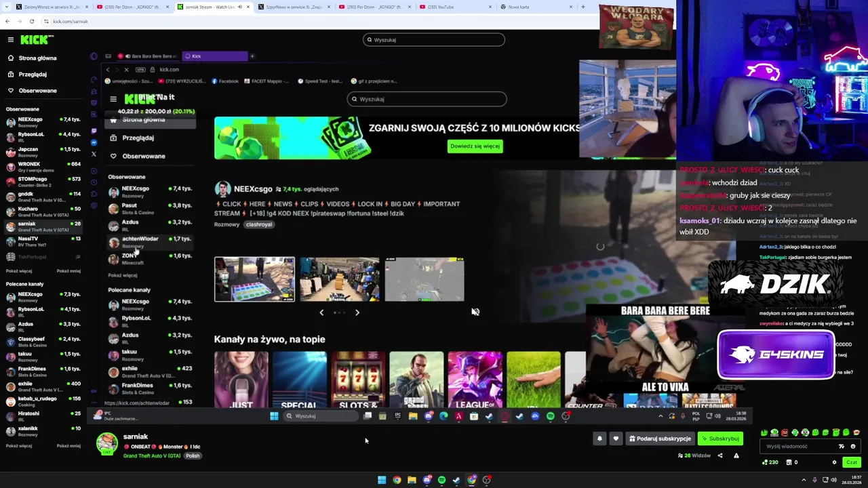Screen dimensions: 868x488
Task: Open File Explorer from the taskbar
Action: coord(412,480)
